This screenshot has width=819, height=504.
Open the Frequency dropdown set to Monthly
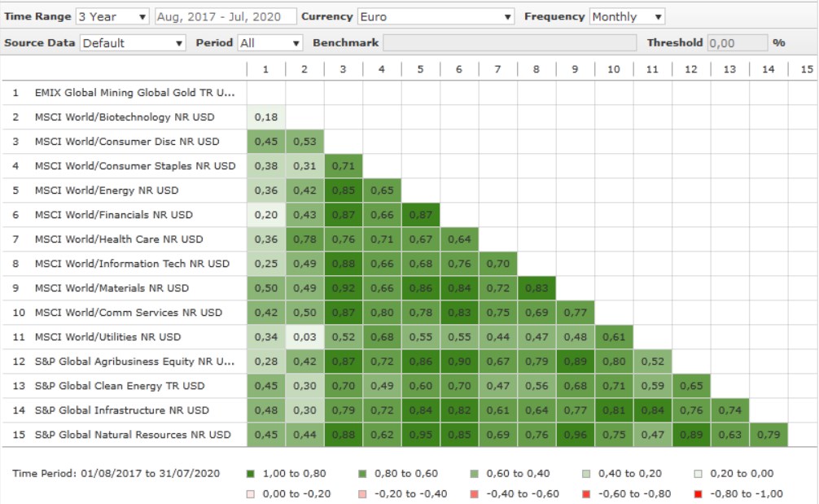click(x=626, y=16)
